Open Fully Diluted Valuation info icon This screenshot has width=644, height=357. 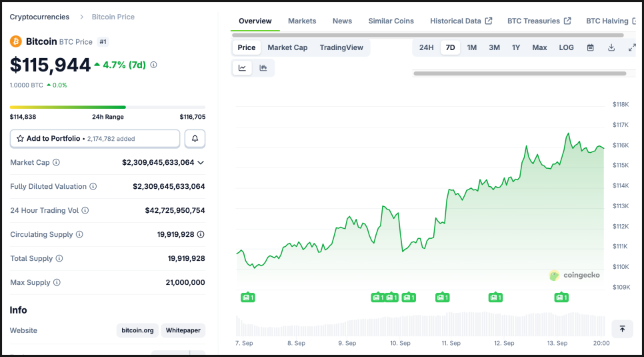93,186
